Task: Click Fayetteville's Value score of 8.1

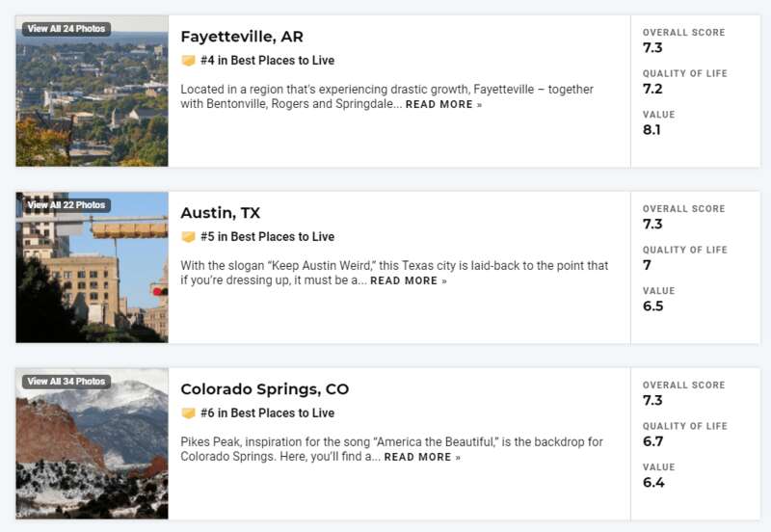Action: click(x=652, y=130)
